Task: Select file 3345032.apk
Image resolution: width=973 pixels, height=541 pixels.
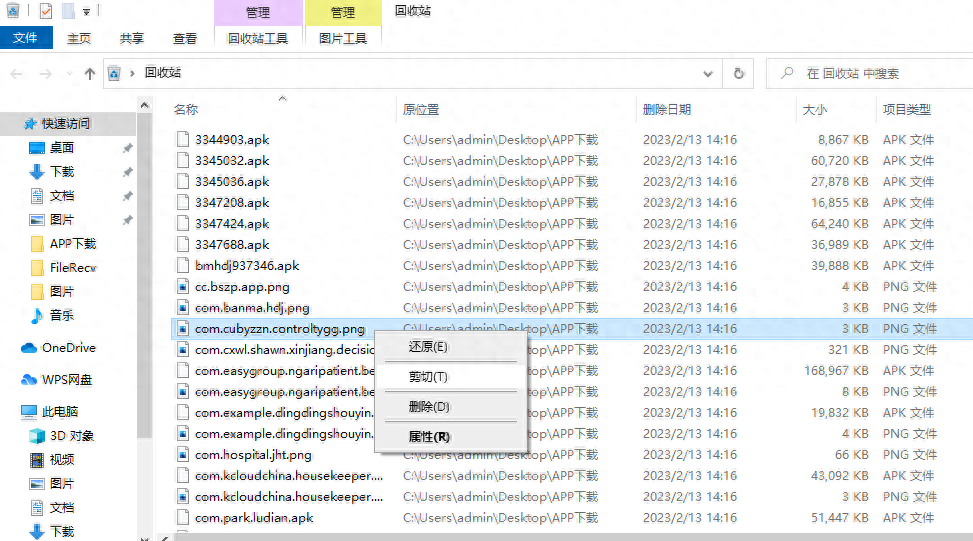Action: pyautogui.click(x=232, y=161)
